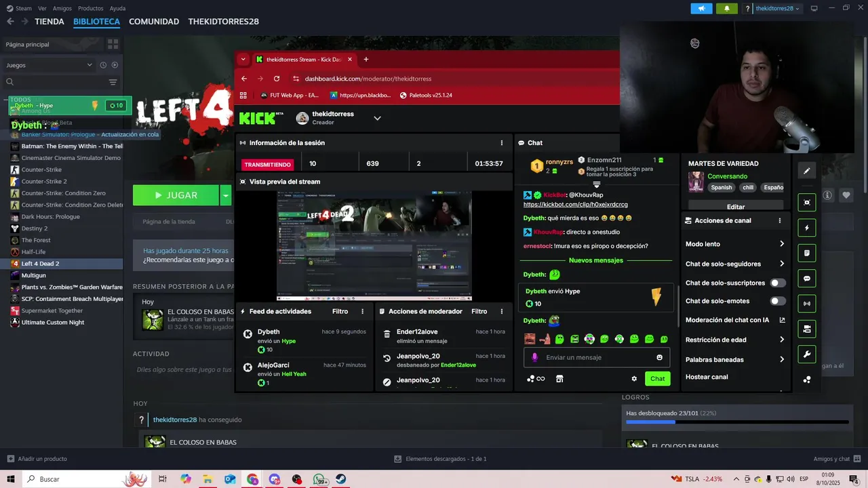Open the THEKIDTORRES28 profile tab
This screenshot has height=488, width=868.
tap(224, 22)
